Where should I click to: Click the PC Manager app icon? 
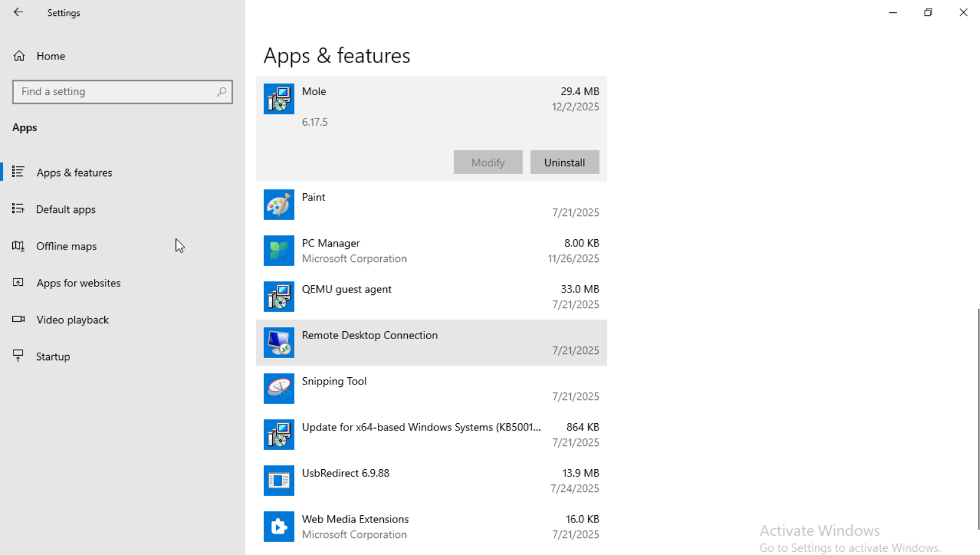(278, 251)
